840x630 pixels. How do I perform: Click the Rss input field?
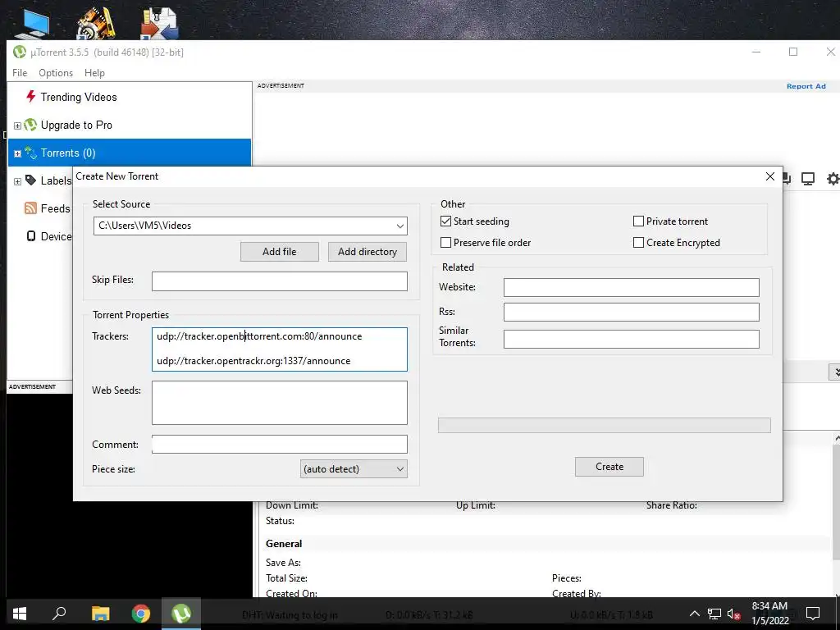click(632, 312)
